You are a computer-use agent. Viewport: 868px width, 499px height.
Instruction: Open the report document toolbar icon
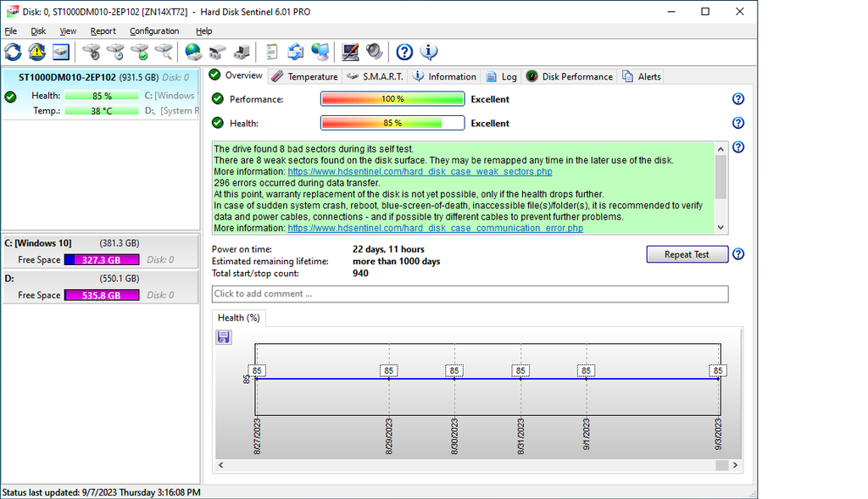pyautogui.click(x=271, y=53)
